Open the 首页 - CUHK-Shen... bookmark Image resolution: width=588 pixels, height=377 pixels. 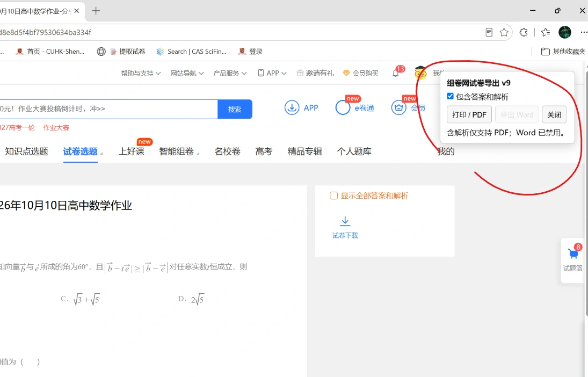point(50,52)
